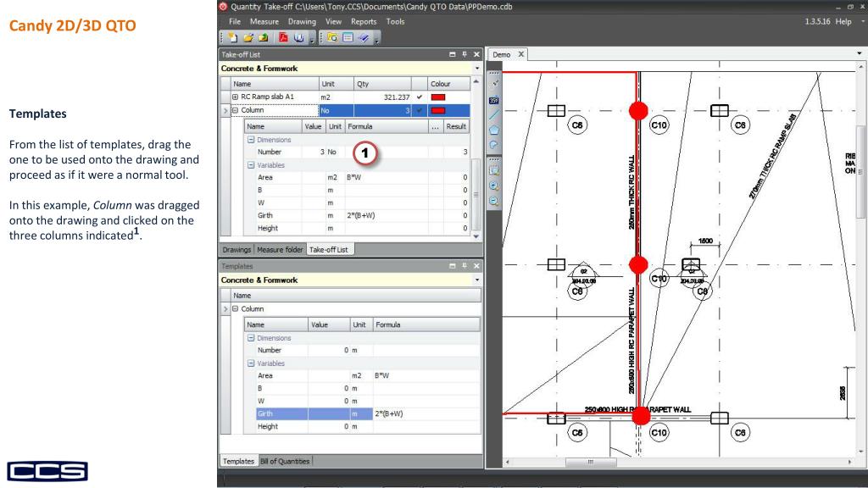Open first toolbar overflow dropdown arrow

tap(312, 39)
